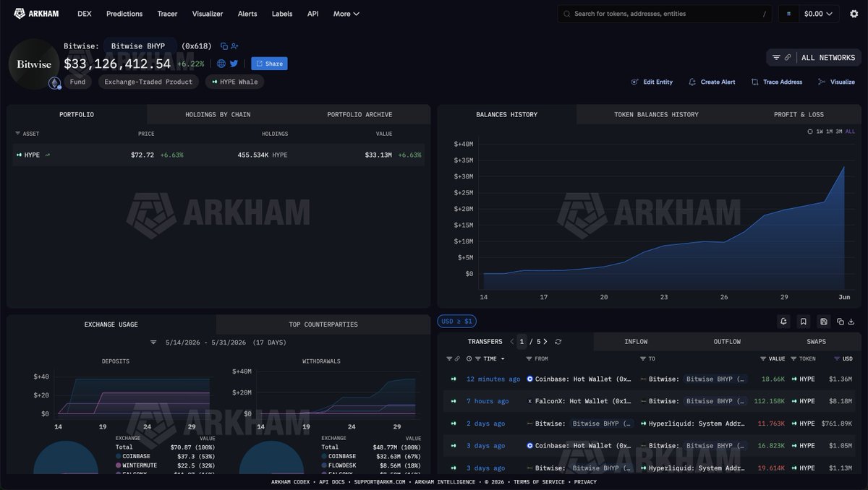The image size is (868, 490).
Task: Go to the previous transfers page
Action: (x=512, y=342)
